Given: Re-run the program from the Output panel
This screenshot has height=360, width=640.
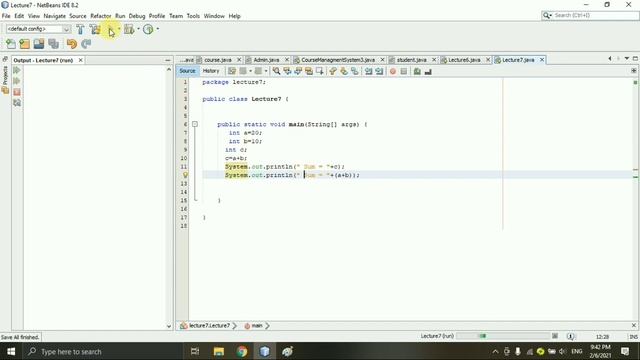Looking at the screenshot, I should pos(17,71).
